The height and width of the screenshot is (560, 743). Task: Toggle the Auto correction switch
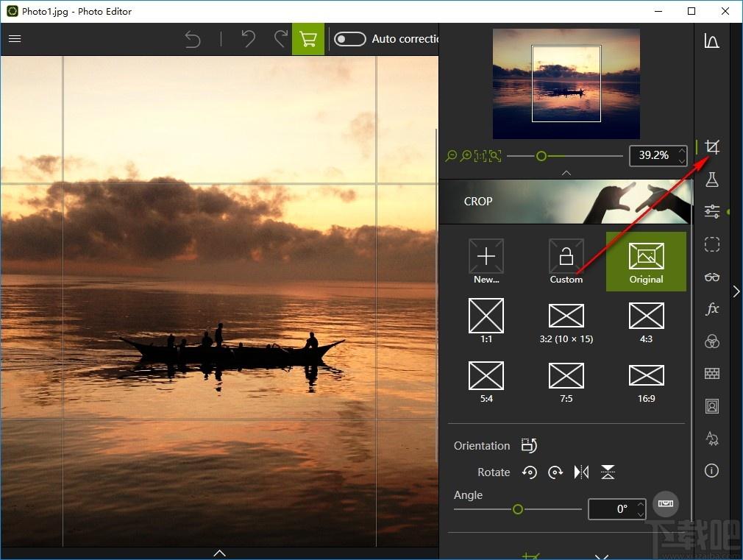click(349, 39)
